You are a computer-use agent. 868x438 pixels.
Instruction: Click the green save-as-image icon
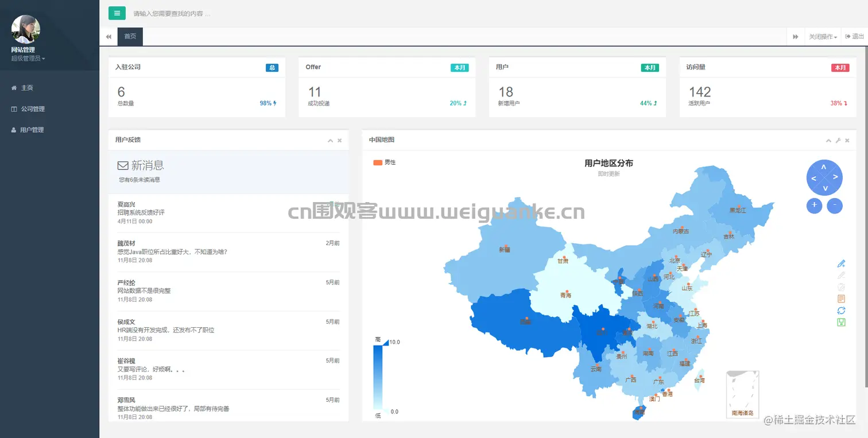[842, 322]
